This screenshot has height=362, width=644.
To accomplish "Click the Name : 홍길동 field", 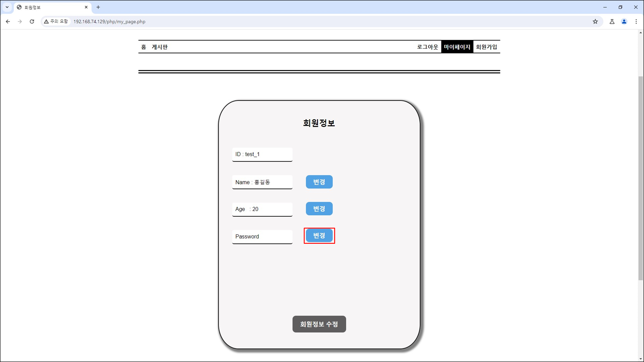I will 262,182.
